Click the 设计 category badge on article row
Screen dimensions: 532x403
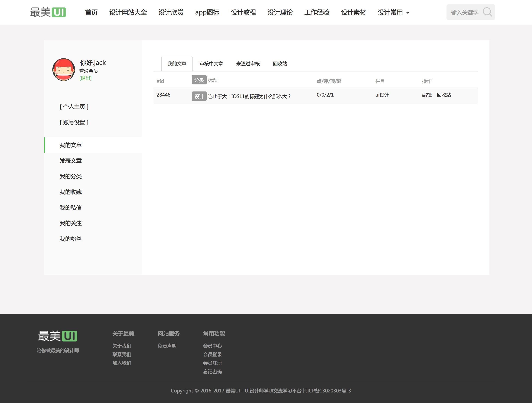(199, 96)
